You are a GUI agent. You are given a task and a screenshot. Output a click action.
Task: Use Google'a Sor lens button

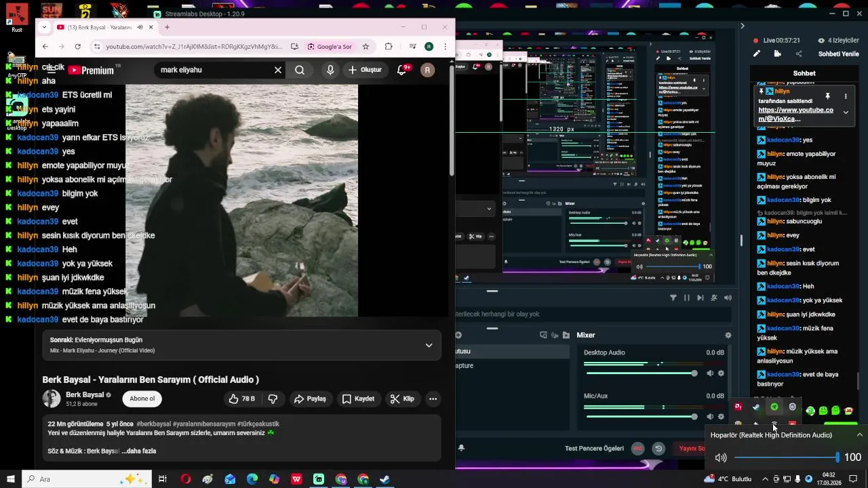coord(330,46)
